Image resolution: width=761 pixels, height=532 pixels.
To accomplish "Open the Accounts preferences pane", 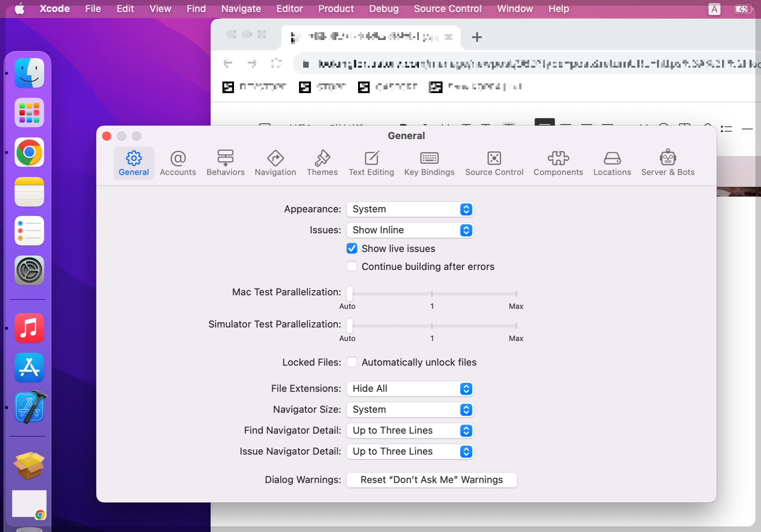I will 178,163.
